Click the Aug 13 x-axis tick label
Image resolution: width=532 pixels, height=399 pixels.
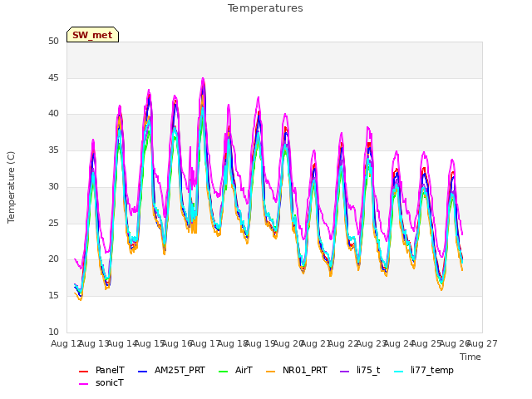pyautogui.click(x=93, y=343)
